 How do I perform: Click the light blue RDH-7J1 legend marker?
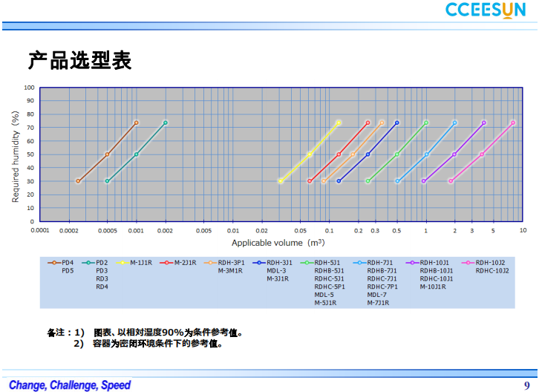(359, 263)
